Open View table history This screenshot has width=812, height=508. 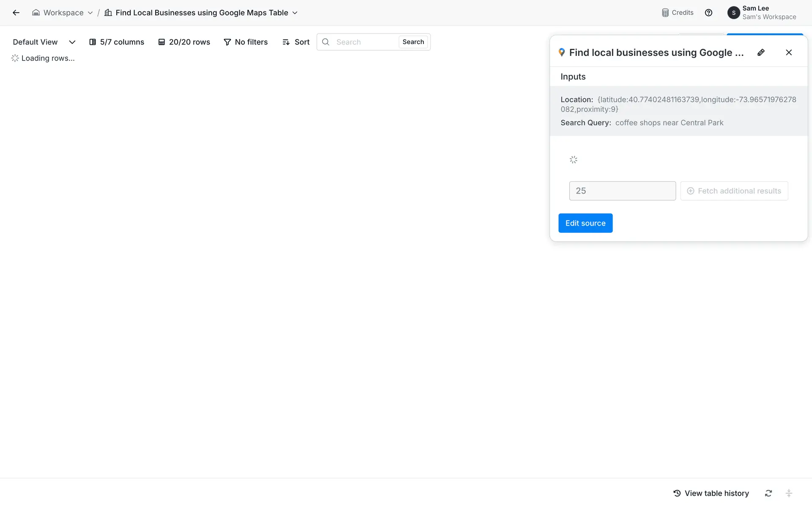click(x=711, y=493)
